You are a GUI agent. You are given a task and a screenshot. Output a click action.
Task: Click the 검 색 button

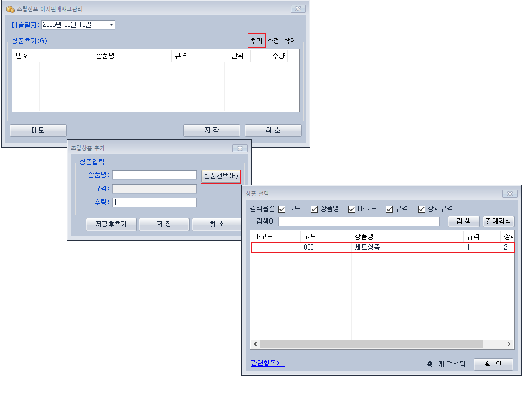464,222
